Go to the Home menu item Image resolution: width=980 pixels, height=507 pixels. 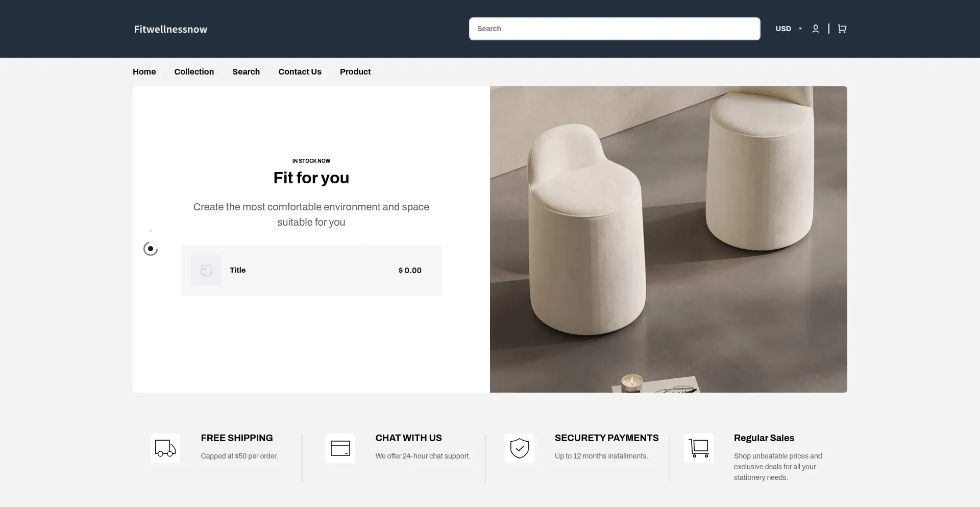(x=144, y=72)
